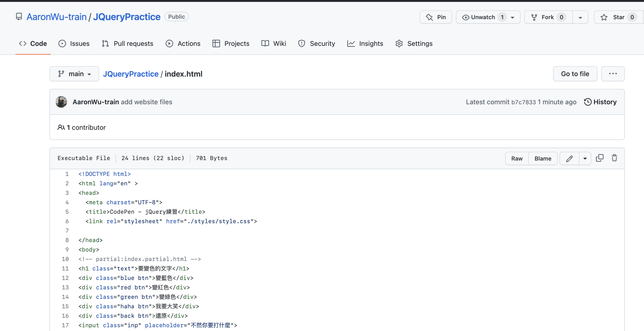Pin this repository with the Pin button
The width and height of the screenshot is (644, 331).
click(436, 17)
